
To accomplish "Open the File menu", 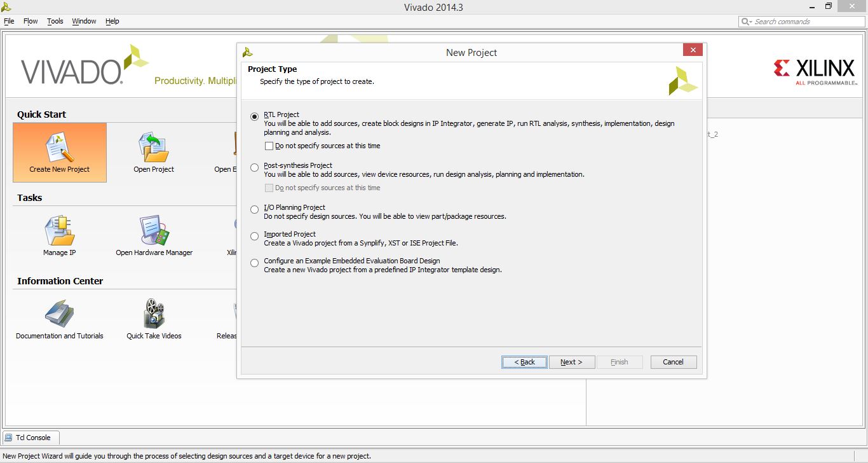I will (9, 21).
